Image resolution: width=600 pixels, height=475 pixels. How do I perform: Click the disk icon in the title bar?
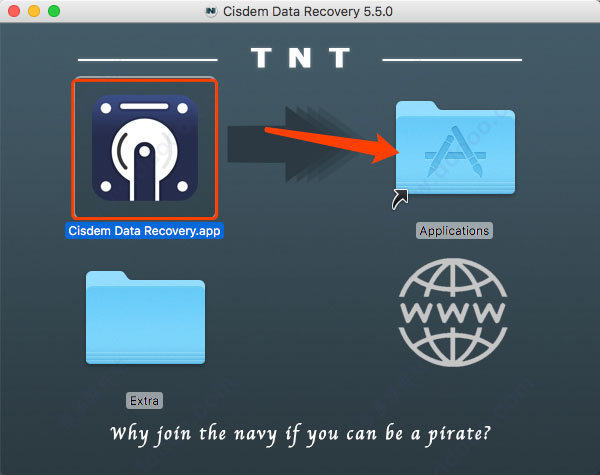pyautogui.click(x=211, y=11)
